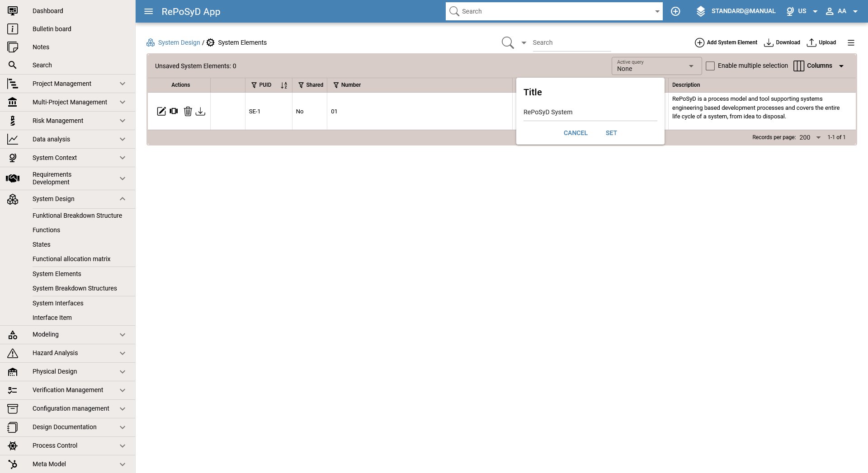The image size is (868, 473).
Task: Open System Breakdown Structures
Action: click(75, 288)
